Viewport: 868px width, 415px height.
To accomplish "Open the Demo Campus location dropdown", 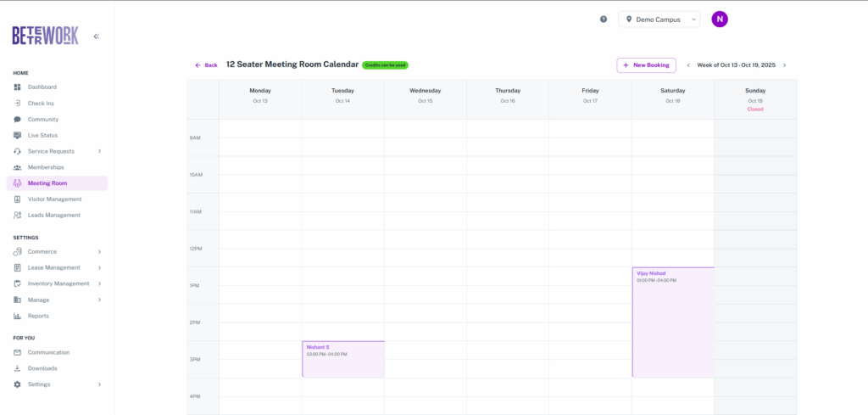I will point(659,19).
